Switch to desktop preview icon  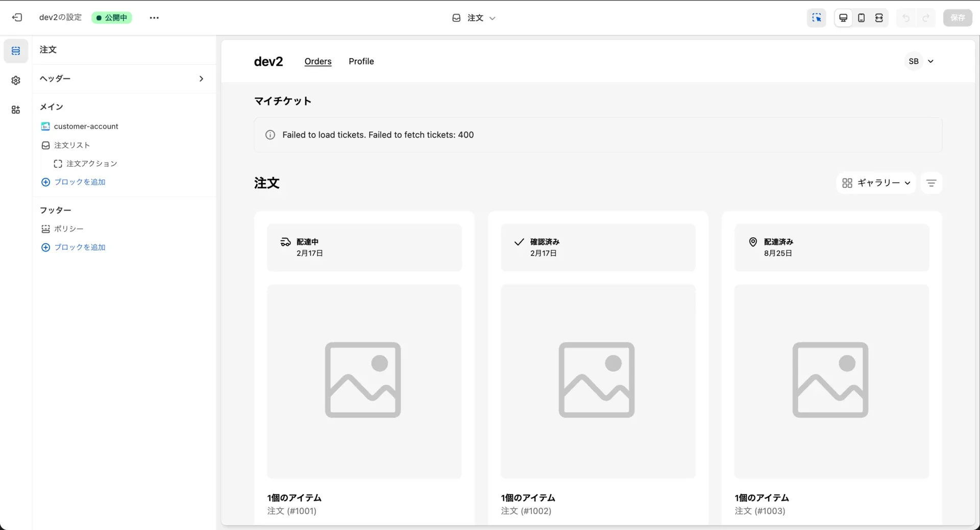click(843, 18)
